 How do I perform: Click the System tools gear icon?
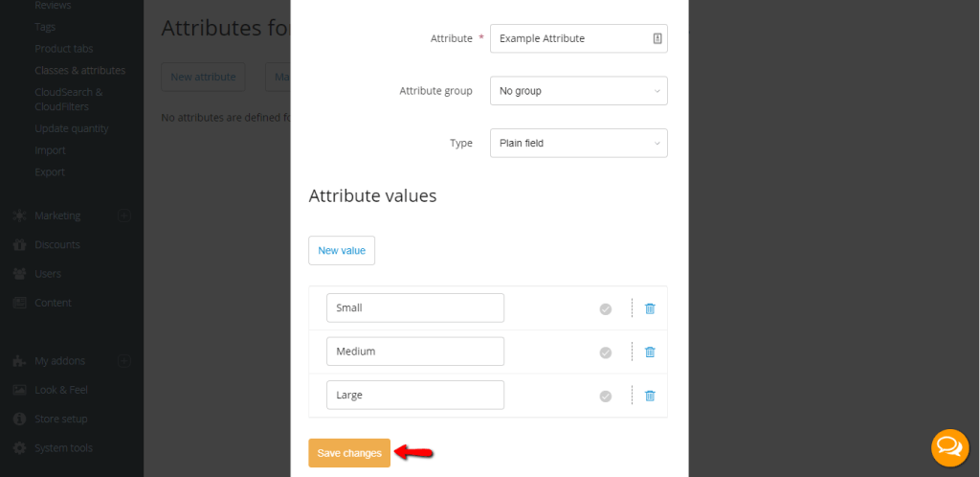[19, 447]
